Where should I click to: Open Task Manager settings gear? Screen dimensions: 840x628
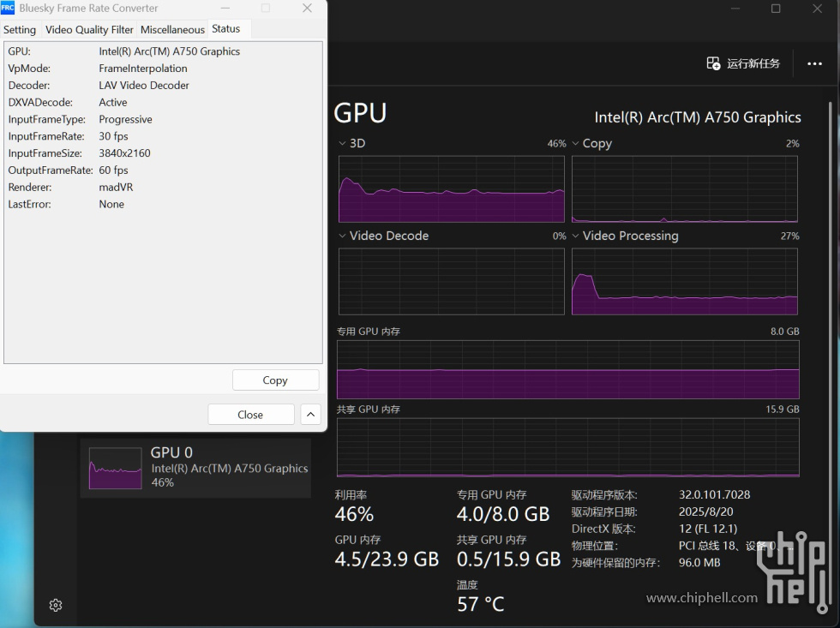coord(56,605)
